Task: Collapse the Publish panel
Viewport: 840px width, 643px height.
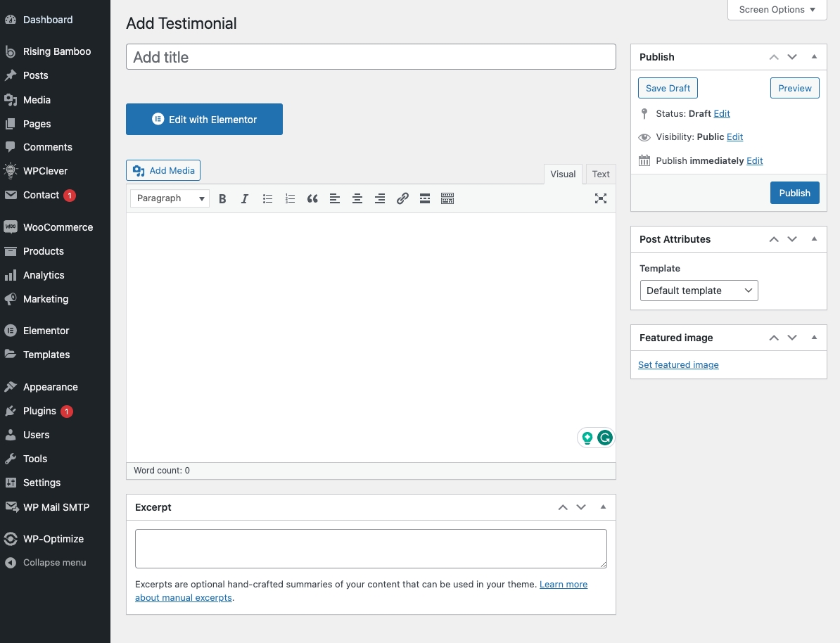Action: pos(814,57)
